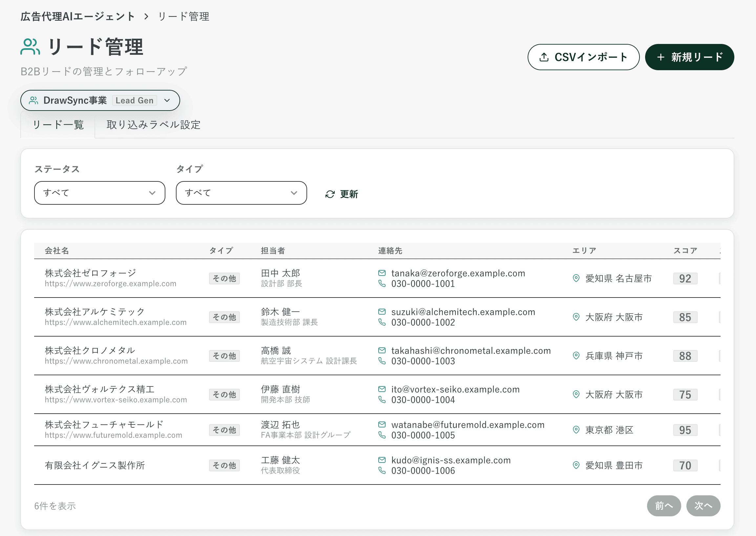Expand the DrawSync事業 project selector
The height and width of the screenshot is (536, 756).
coord(100,100)
